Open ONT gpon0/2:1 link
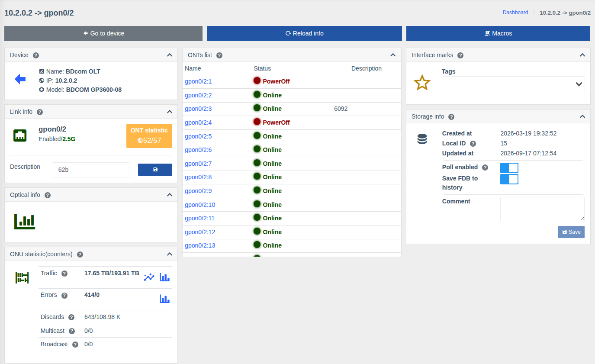The image size is (595, 364). 198,81
